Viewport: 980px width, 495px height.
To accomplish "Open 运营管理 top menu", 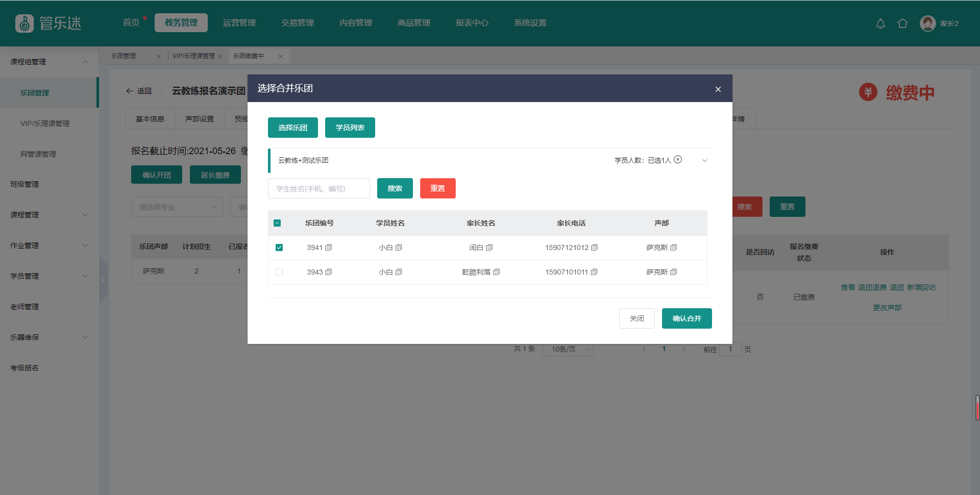I will point(239,23).
